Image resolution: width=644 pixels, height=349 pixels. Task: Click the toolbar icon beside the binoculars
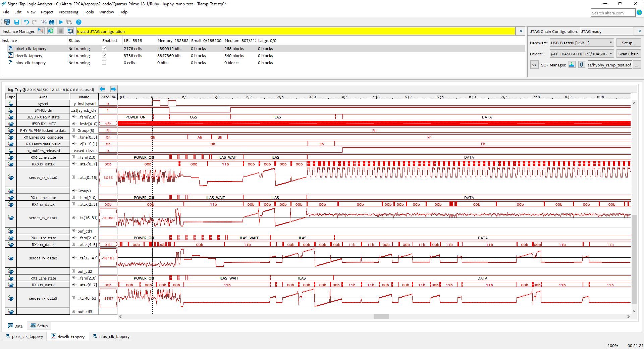tap(44, 22)
